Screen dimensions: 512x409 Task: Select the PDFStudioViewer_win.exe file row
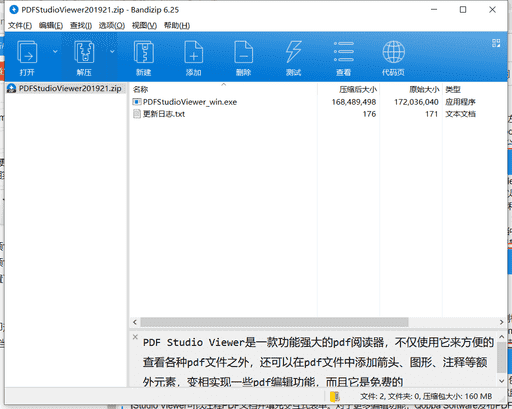click(x=303, y=102)
